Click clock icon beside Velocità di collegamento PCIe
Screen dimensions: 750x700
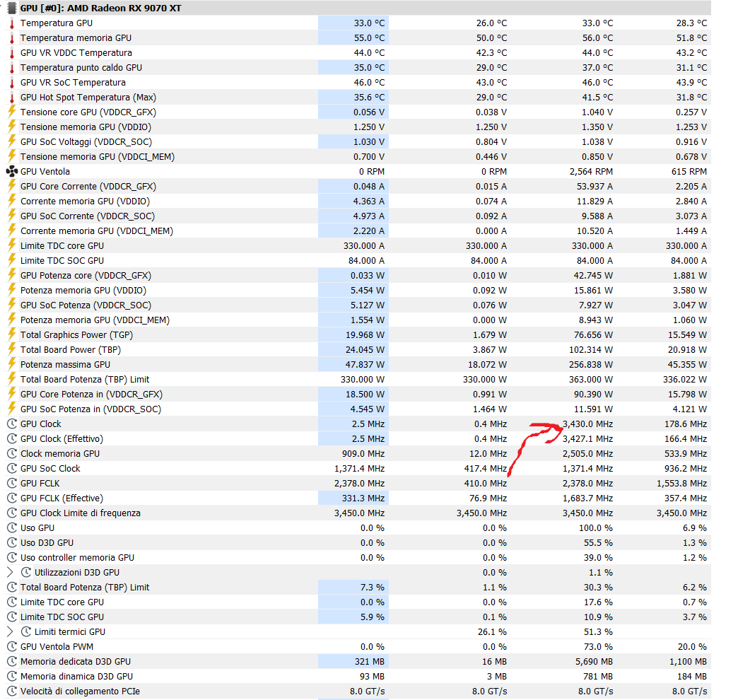(12, 691)
